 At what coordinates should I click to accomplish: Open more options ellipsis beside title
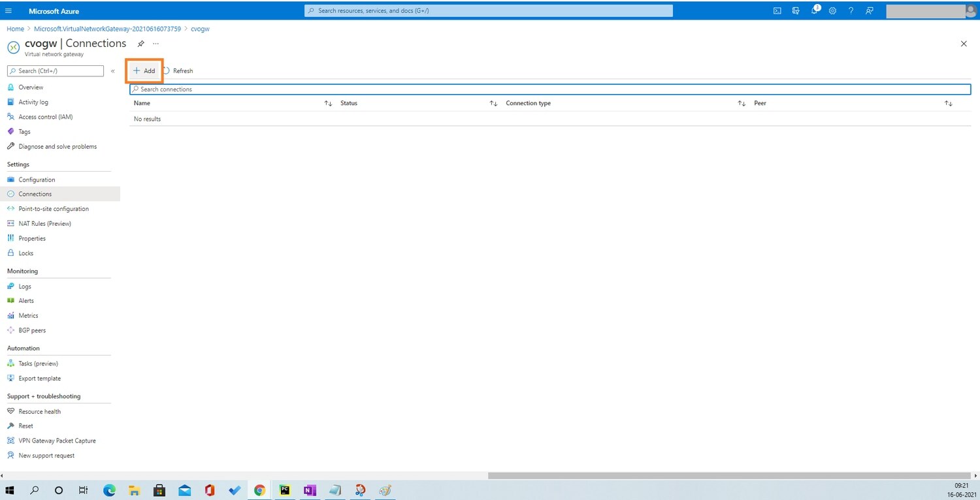click(155, 44)
